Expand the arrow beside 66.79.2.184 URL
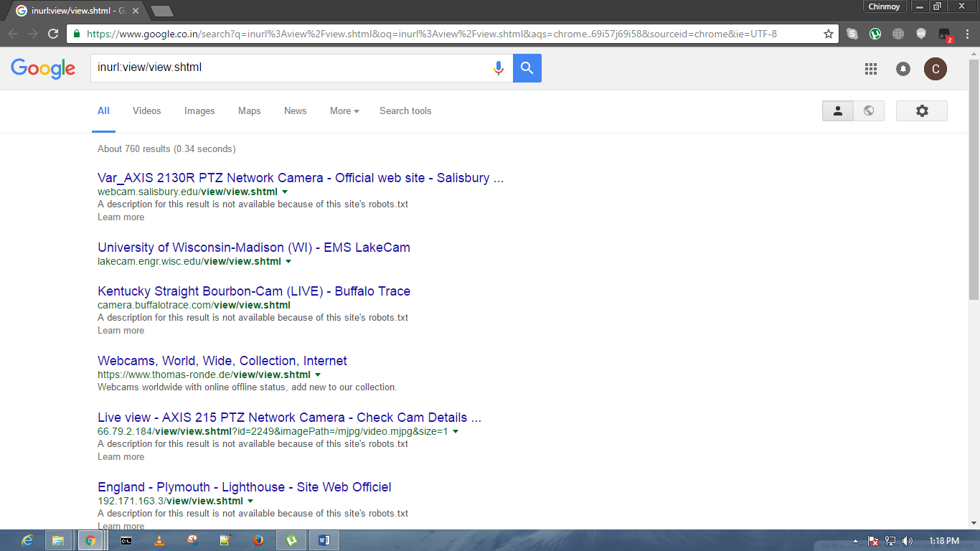Screen dimensions: 980x551 (x=456, y=432)
